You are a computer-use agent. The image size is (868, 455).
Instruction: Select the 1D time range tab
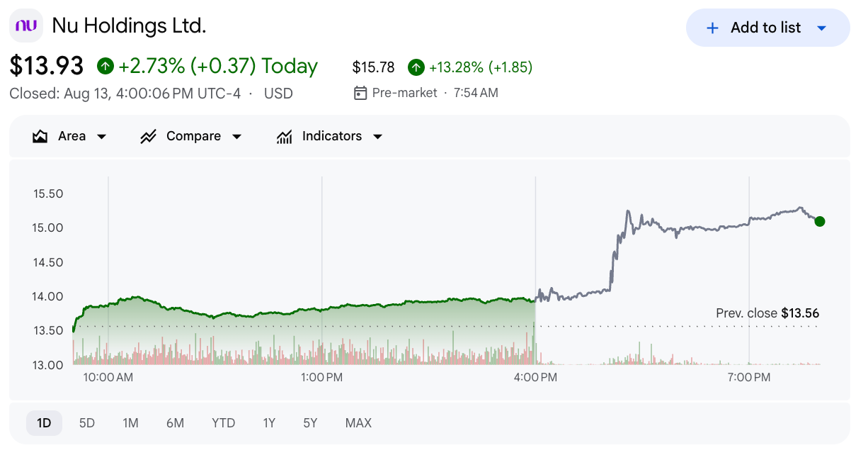point(44,423)
